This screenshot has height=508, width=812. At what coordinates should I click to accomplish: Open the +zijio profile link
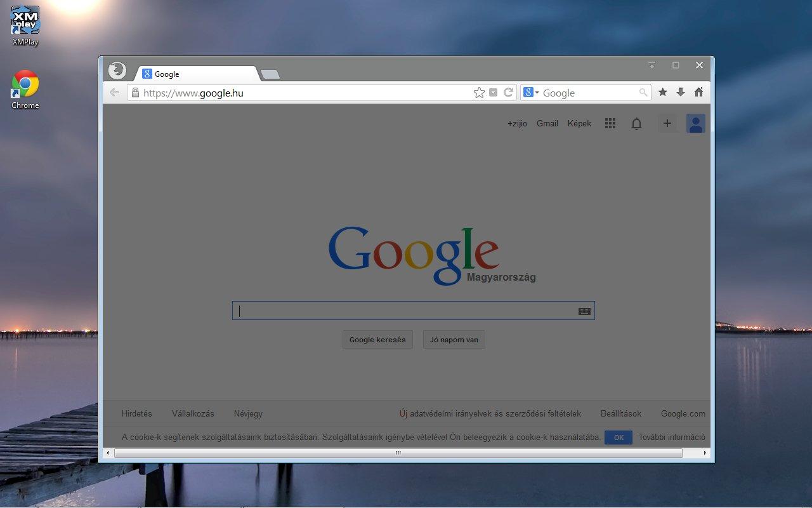point(517,124)
